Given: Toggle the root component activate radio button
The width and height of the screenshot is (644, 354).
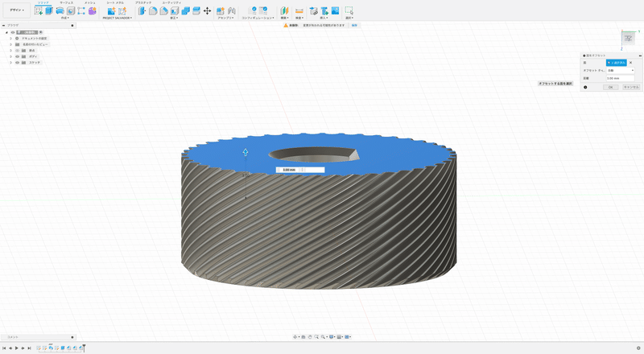Looking at the screenshot, I should point(41,32).
